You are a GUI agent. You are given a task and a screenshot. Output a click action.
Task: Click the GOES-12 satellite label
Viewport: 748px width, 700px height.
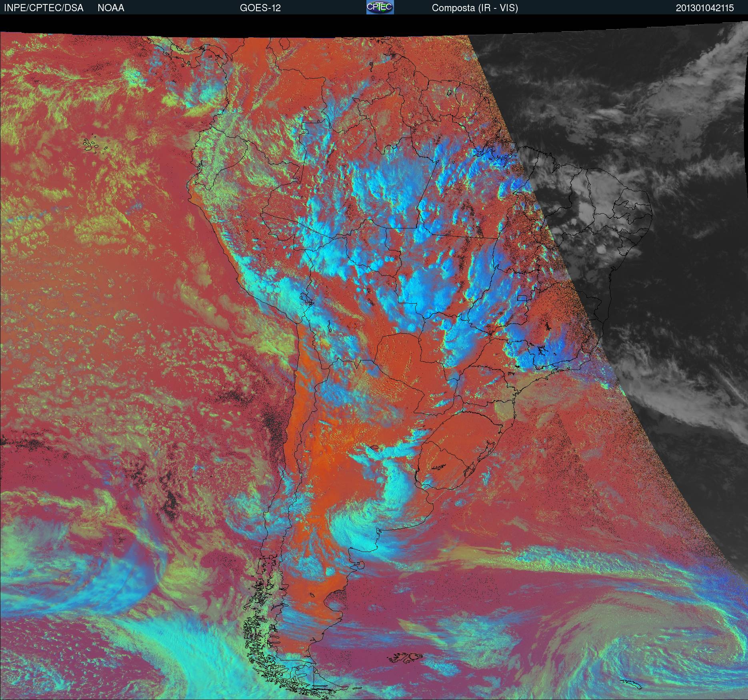click(x=260, y=8)
